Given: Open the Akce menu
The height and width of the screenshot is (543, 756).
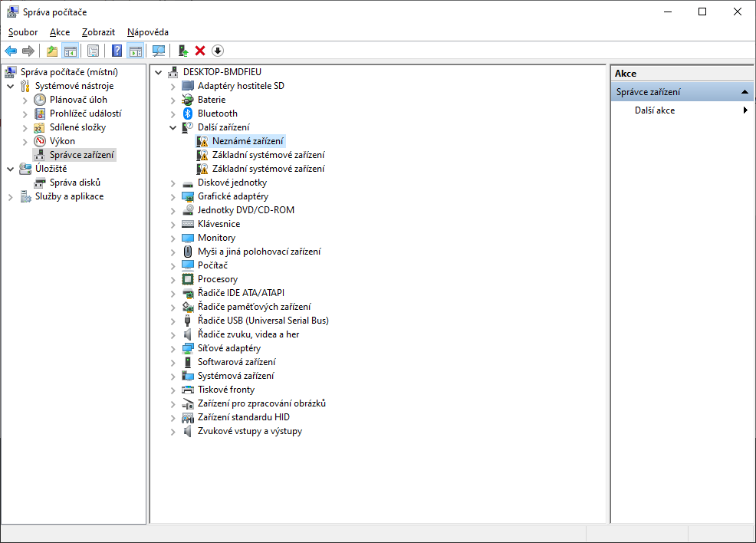Looking at the screenshot, I should tap(60, 31).
